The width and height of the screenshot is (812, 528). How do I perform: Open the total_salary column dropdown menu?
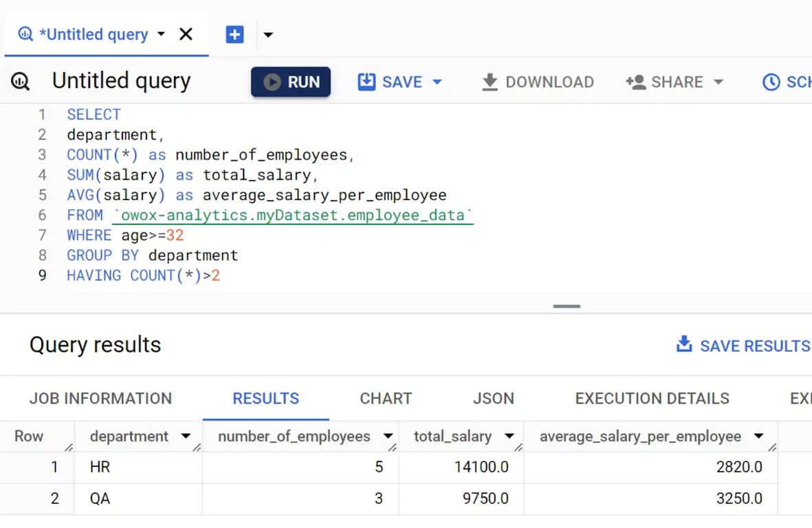pos(509,437)
